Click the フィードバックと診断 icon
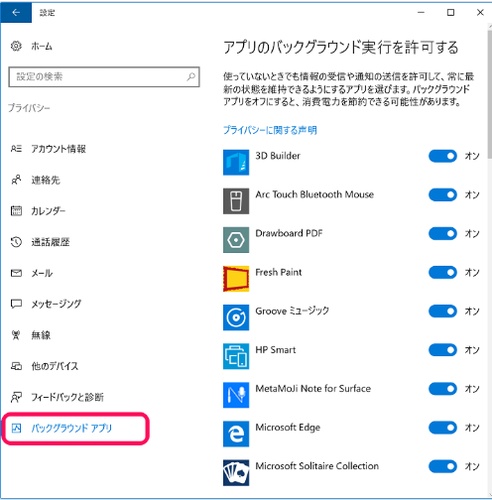This screenshot has width=492, height=500. click(16, 397)
